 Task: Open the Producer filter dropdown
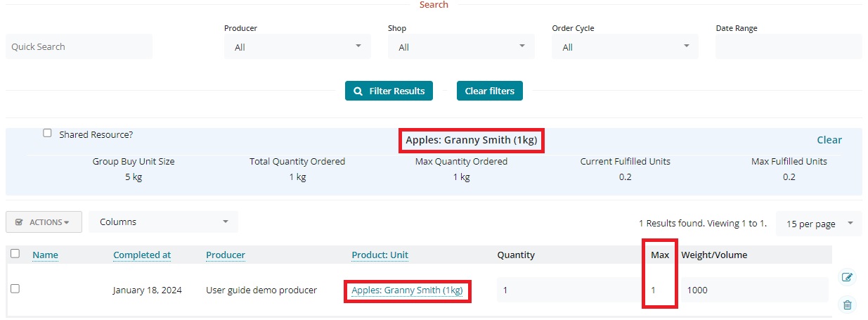pyautogui.click(x=297, y=47)
